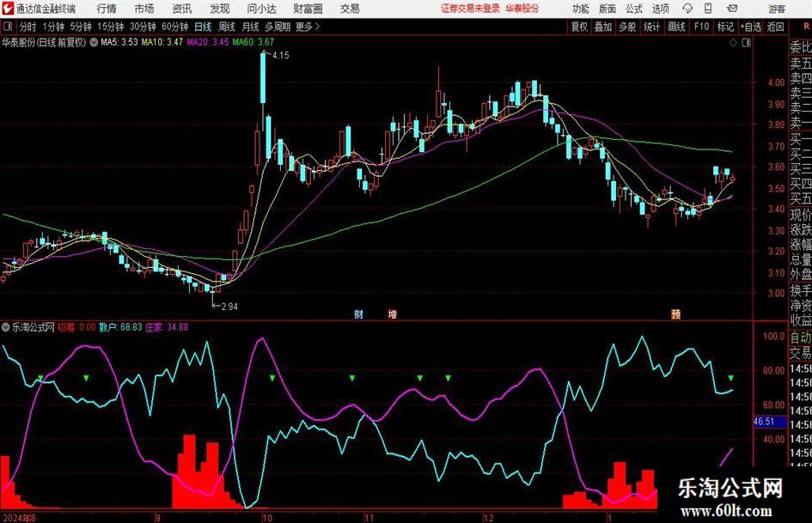Click the 庄家: 34.88 indicator value
Screen dimensions: 812x523
pyautogui.click(x=167, y=327)
